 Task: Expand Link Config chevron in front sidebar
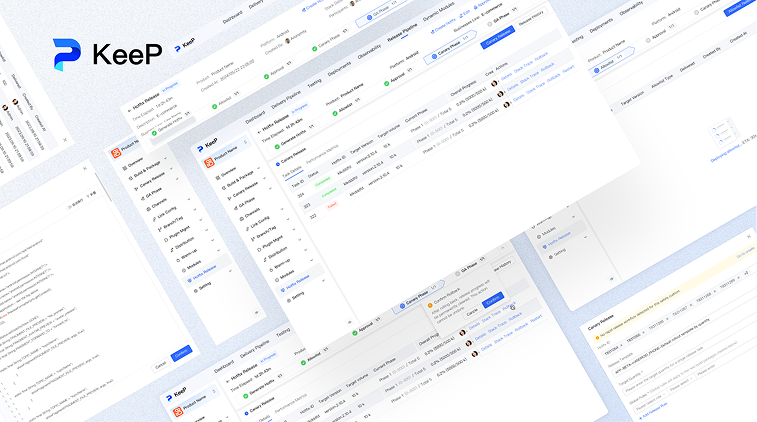[282, 209]
